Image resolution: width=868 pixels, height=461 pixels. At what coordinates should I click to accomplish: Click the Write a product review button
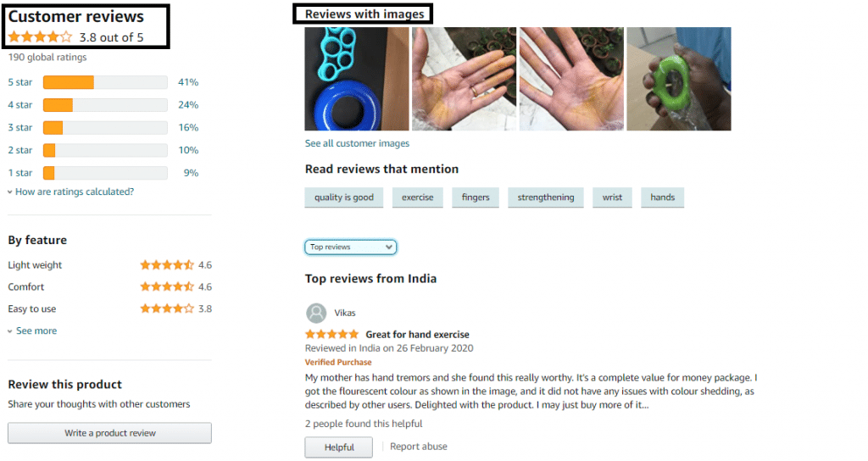click(109, 433)
